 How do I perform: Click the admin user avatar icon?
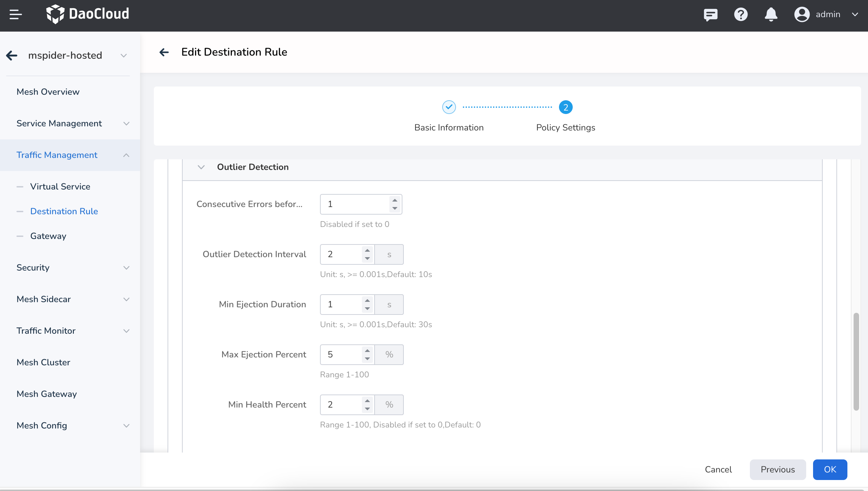[x=802, y=14]
